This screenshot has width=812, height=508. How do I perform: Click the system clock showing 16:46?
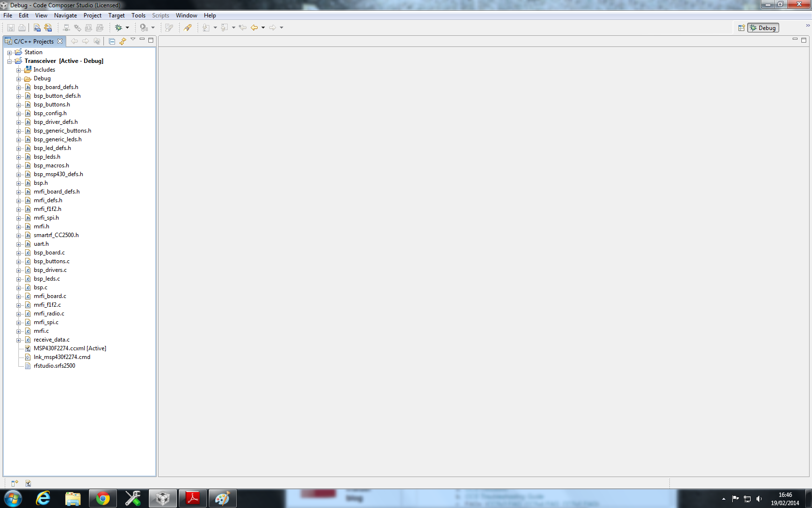[785, 499]
